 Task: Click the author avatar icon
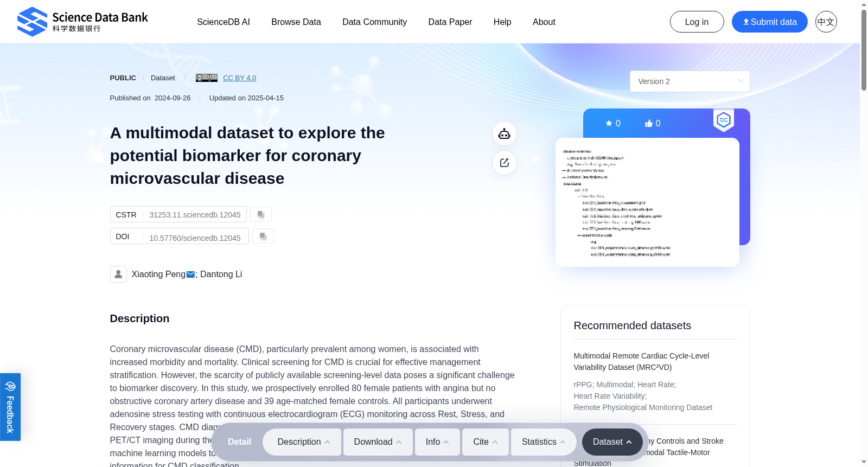pos(118,274)
